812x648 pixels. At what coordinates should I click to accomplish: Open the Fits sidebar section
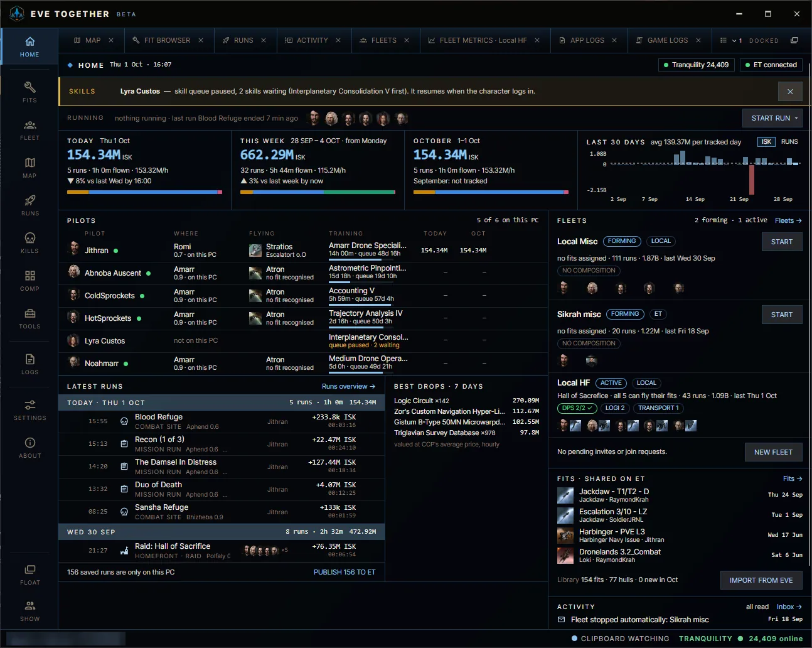pos(29,92)
